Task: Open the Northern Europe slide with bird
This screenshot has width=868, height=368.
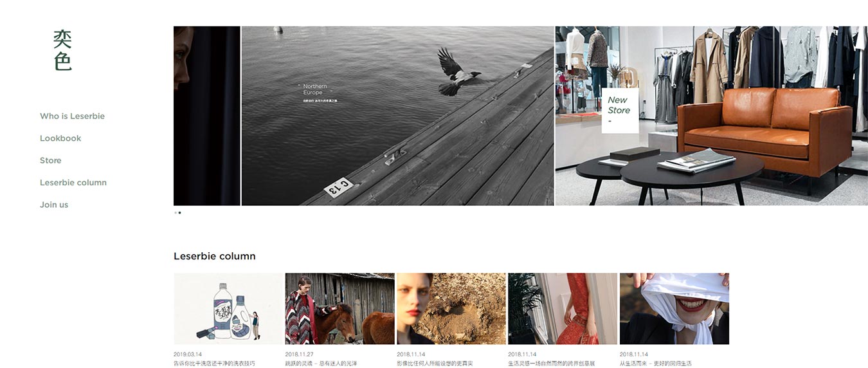Action: point(397,116)
